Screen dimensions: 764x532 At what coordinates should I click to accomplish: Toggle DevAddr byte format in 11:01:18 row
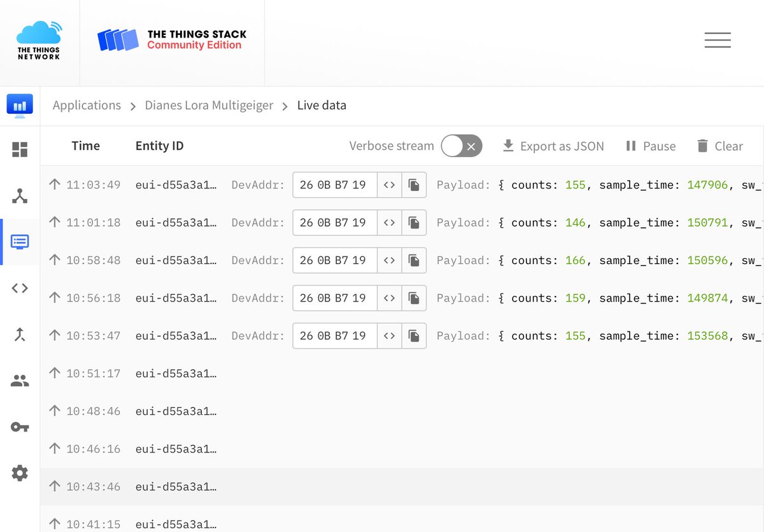pyautogui.click(x=389, y=223)
